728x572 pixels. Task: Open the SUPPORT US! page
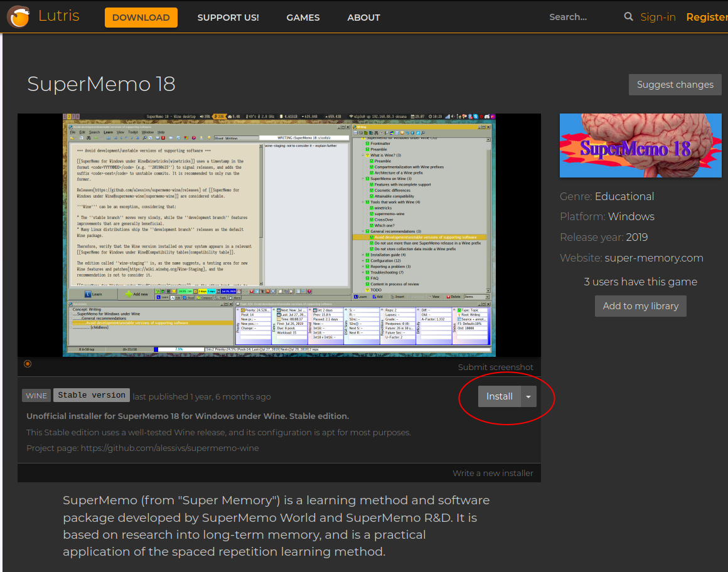[228, 18]
